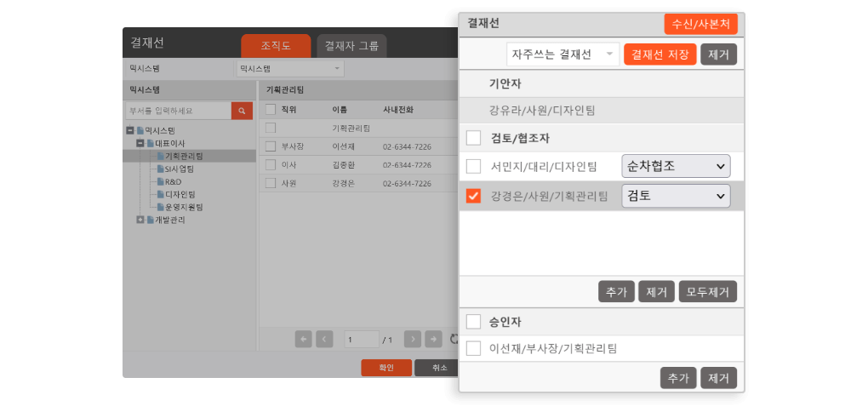Click the name 강경은 in the table

click(343, 183)
